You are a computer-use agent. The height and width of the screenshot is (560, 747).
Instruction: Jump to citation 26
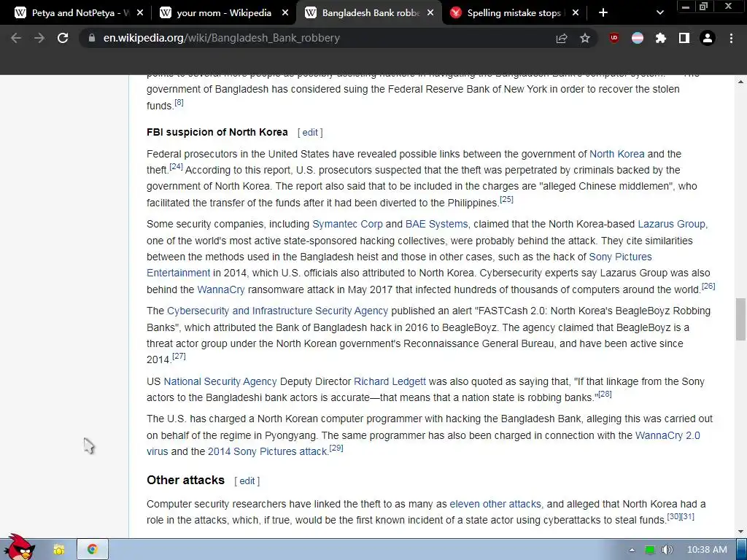(x=708, y=286)
